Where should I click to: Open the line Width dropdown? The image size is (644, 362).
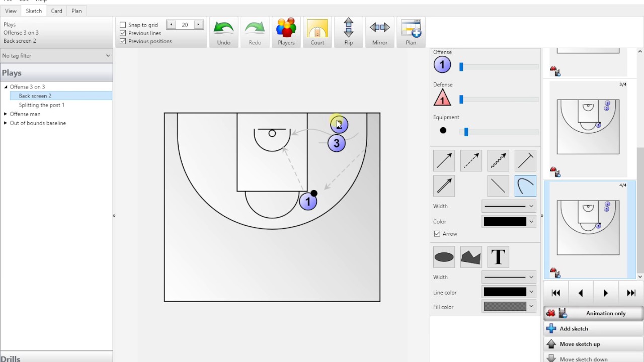tap(509, 206)
